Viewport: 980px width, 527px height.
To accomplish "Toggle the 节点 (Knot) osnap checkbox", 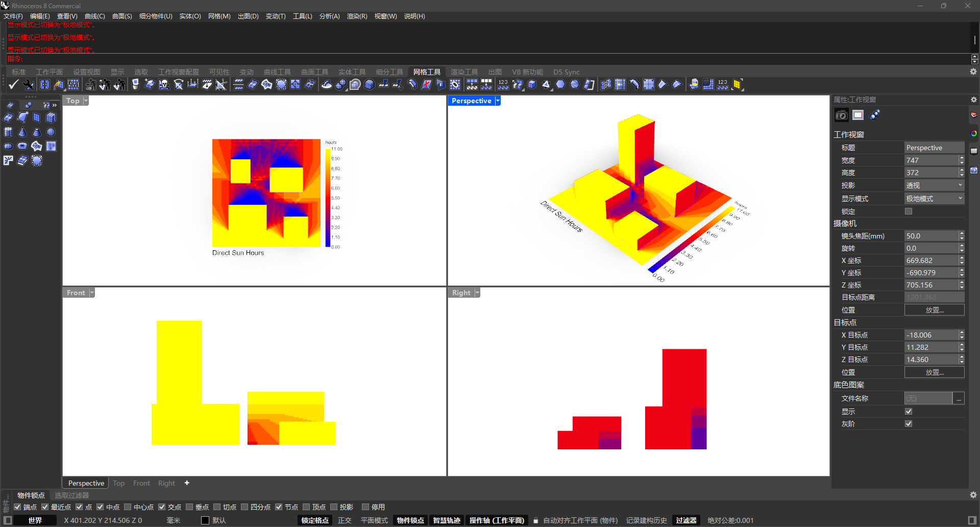I will coord(279,507).
